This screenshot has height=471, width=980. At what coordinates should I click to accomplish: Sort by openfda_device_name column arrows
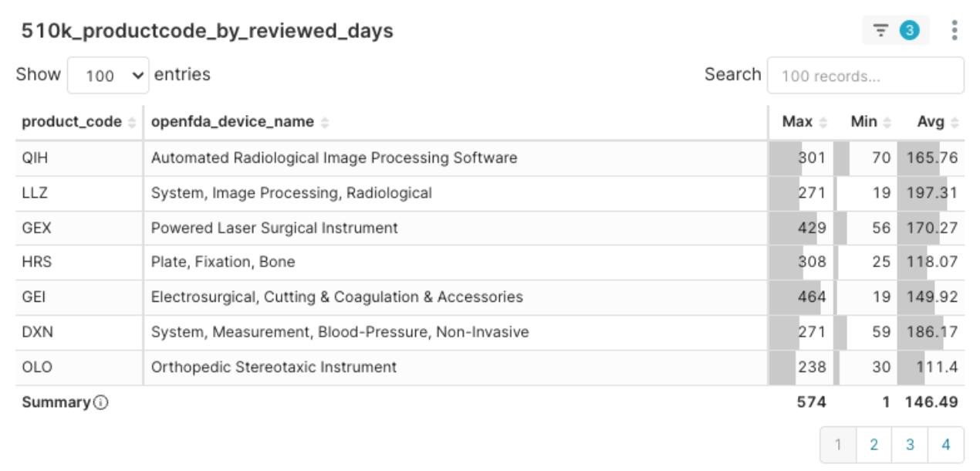[325, 122]
